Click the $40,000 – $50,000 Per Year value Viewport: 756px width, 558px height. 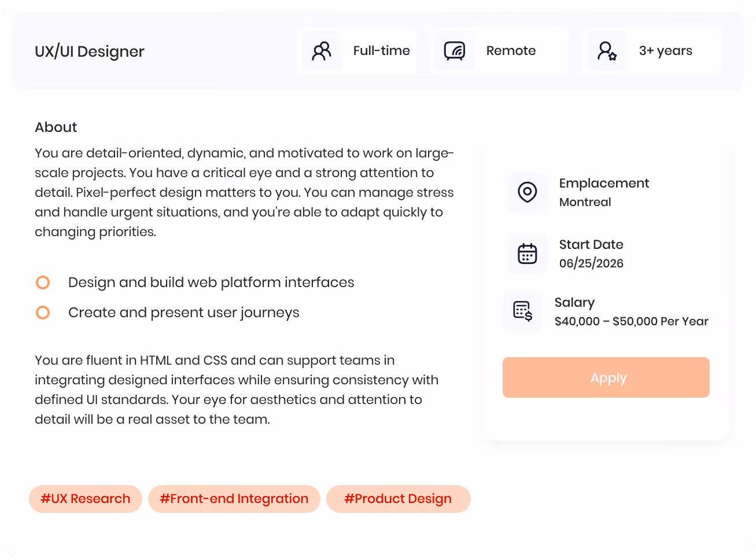tap(632, 321)
